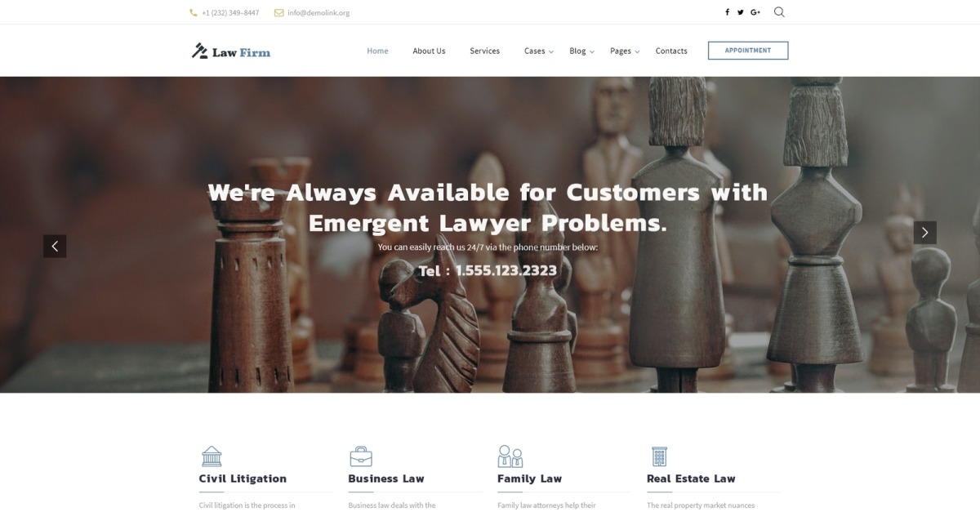The width and height of the screenshot is (980, 512).
Task: Expand the Pages dropdown menu
Action: click(625, 51)
